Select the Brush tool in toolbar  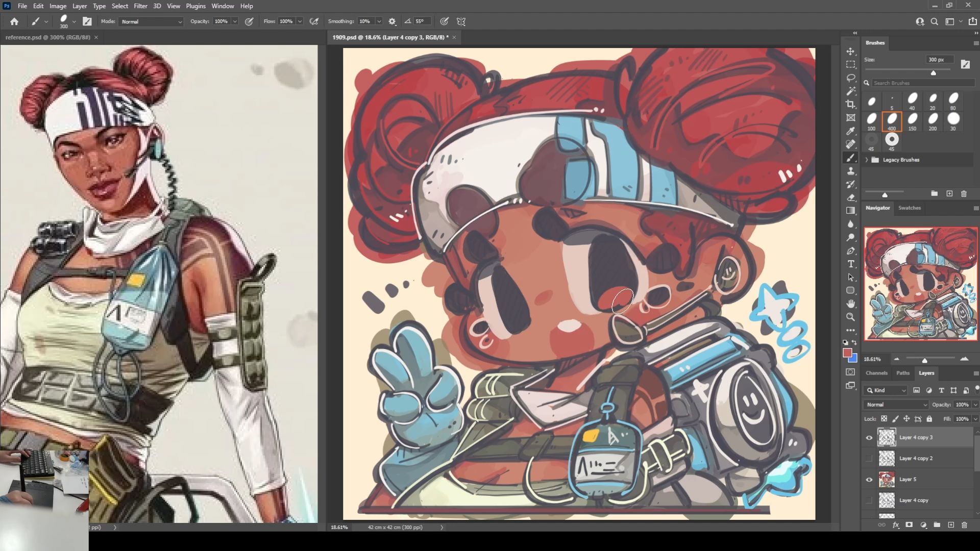coord(850,158)
